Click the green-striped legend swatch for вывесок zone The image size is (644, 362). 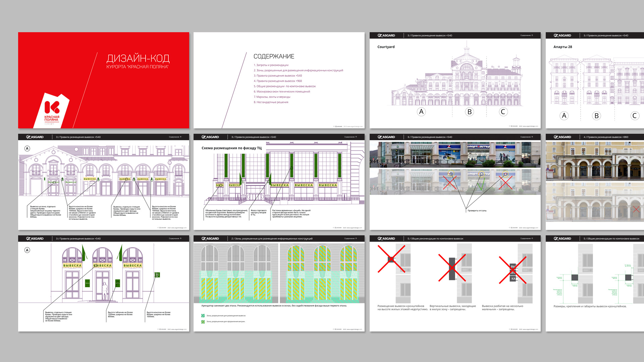[x=203, y=316]
